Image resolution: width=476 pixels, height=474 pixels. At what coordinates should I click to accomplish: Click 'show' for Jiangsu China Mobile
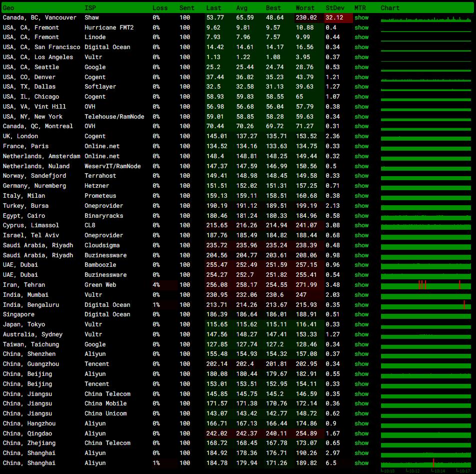[x=361, y=403]
